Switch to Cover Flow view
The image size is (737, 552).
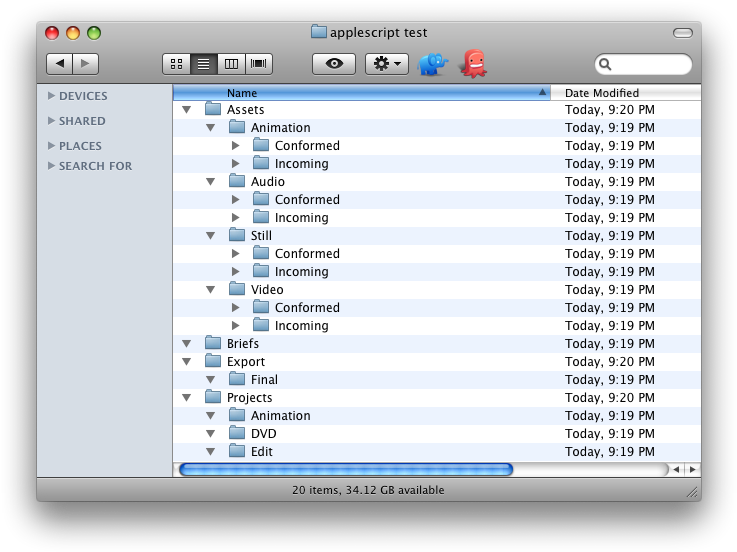pos(259,63)
